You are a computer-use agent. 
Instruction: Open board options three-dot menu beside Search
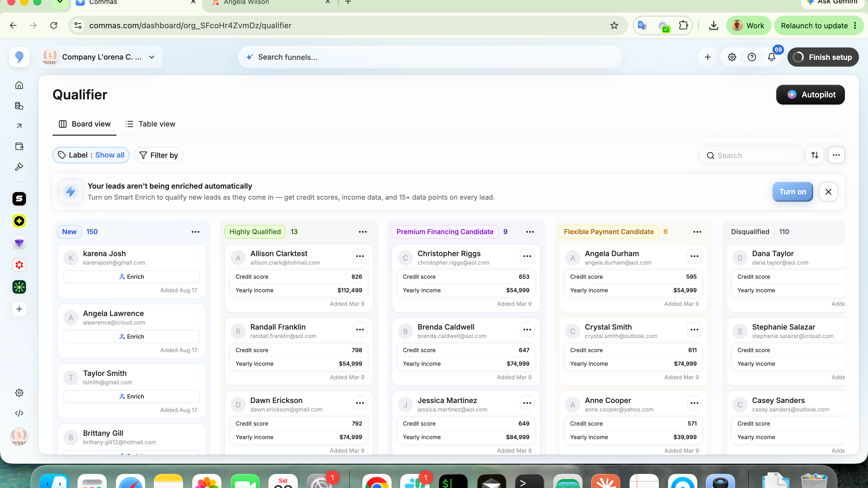[836, 155]
